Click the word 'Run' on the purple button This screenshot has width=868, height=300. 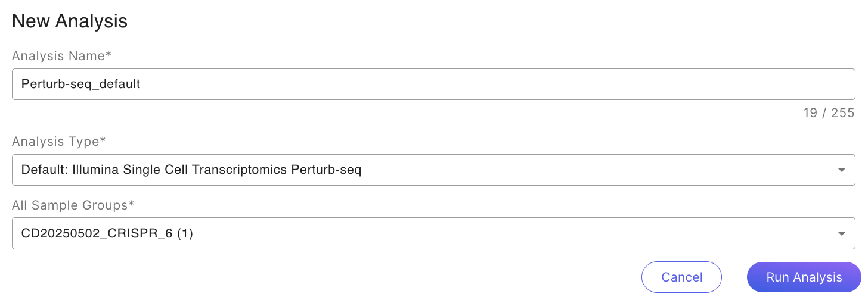click(x=777, y=277)
